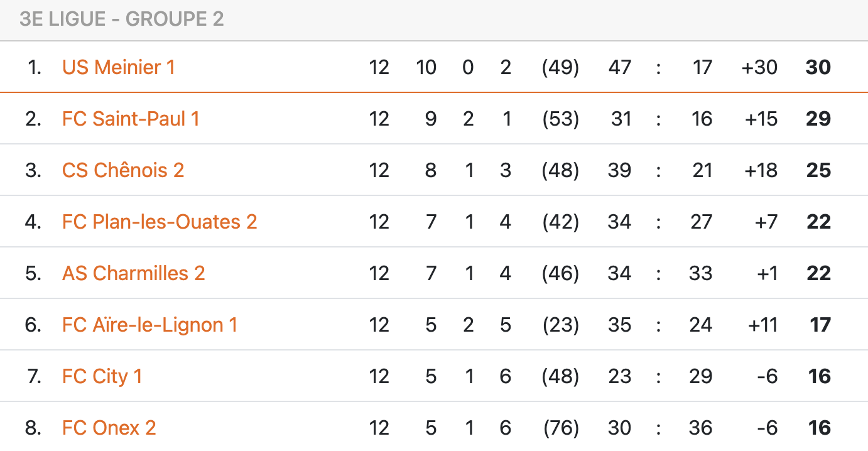This screenshot has height=451, width=868.
Task: Click the +7 goal difference for FC Plan-les-Ouates 2
Action: pyautogui.click(x=766, y=222)
